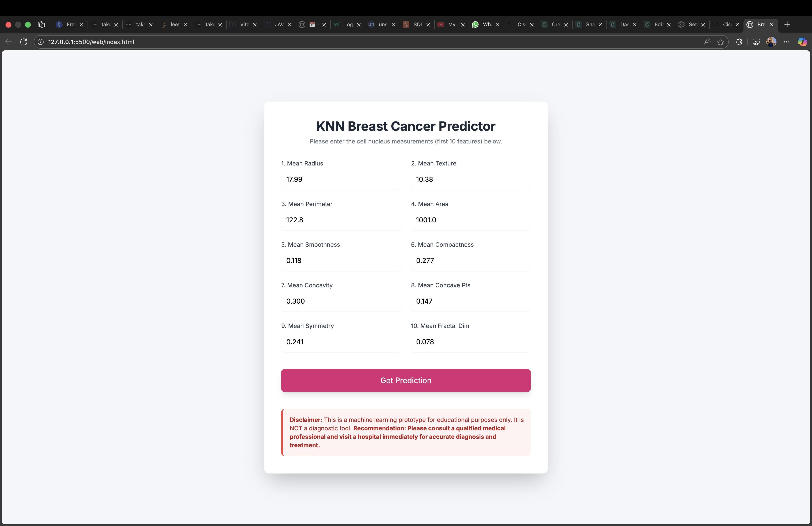
Task: Open a new tab with plus button
Action: point(787,25)
